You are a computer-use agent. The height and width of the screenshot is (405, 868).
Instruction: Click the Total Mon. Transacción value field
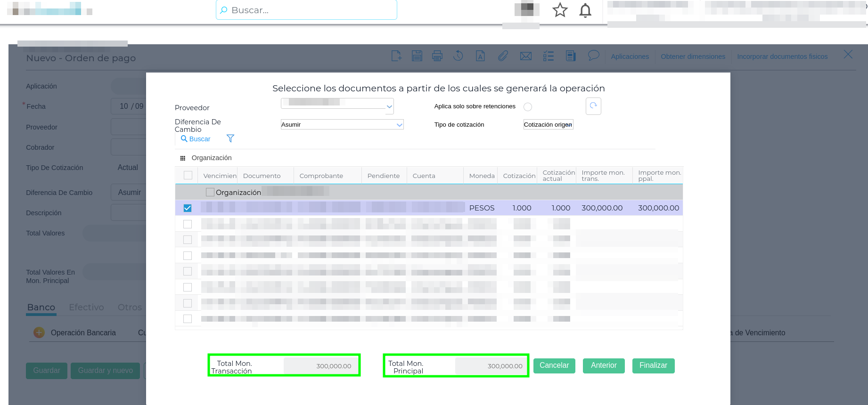[321, 366]
